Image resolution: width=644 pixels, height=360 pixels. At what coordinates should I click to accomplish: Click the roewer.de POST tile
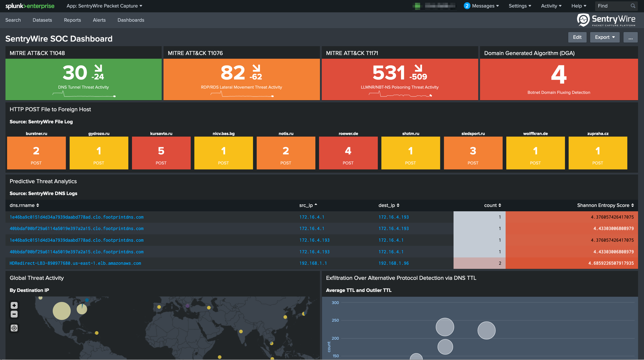348,153
